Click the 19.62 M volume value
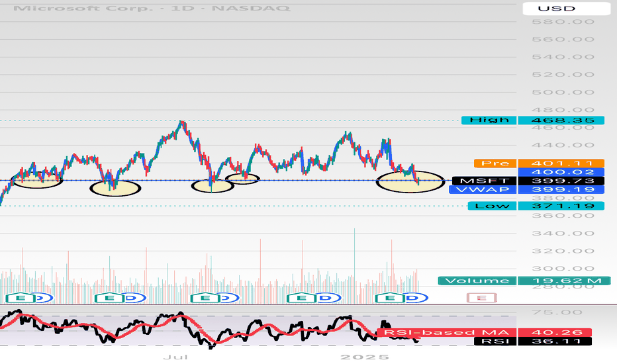The height and width of the screenshot is (364, 617). click(x=564, y=281)
